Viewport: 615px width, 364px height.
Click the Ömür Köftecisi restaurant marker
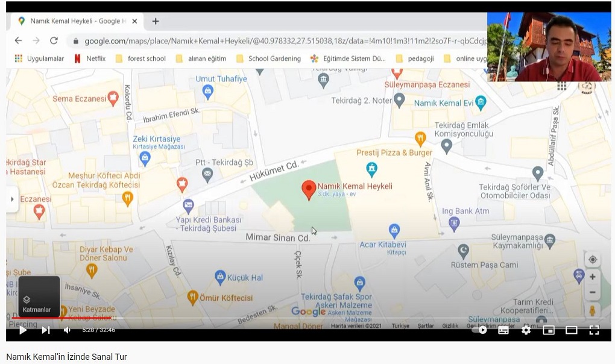point(192,298)
